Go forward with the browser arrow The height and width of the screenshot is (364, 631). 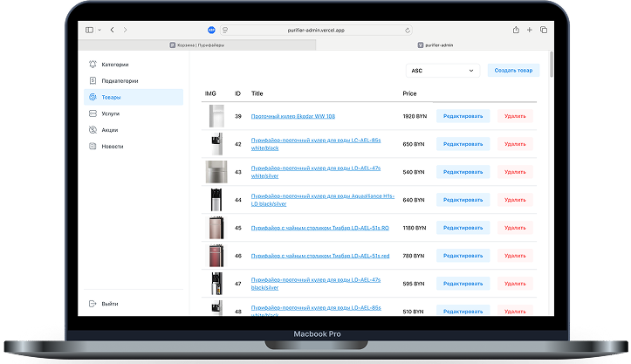pos(125,30)
